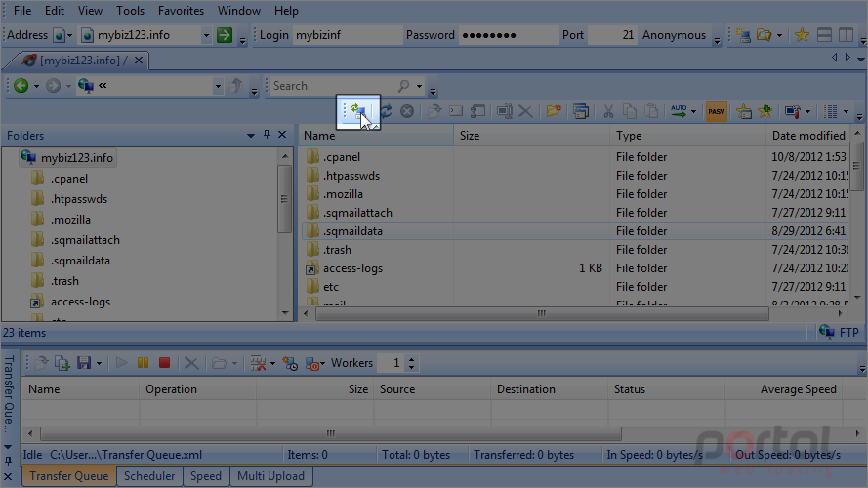Click the cascading windows icon
Image resolution: width=868 pixels, height=488 pixels.
[x=581, y=112]
